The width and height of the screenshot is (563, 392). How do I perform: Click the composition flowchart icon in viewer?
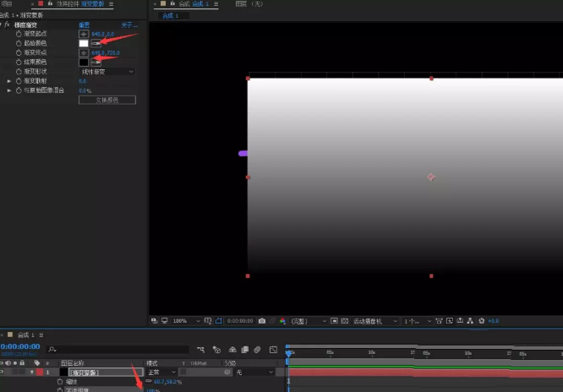pos(470,320)
